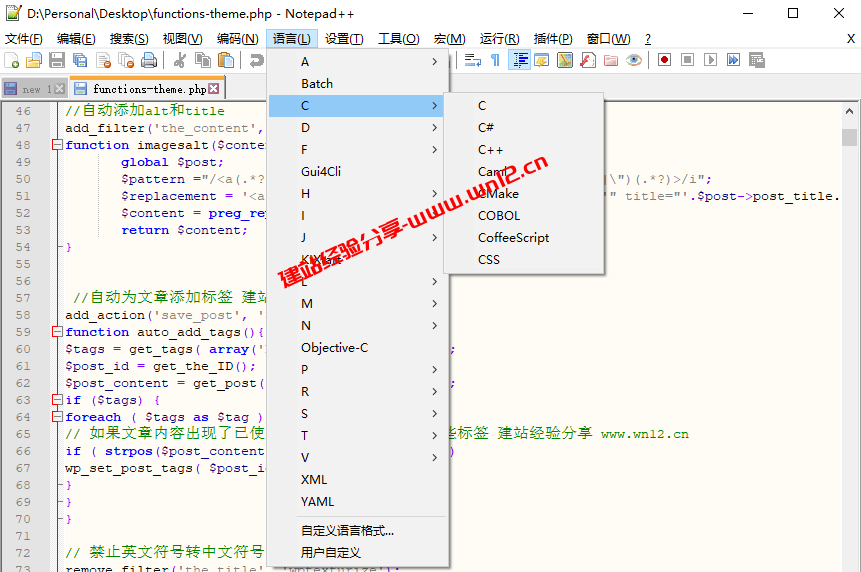Screen dimensions: 861x572
Task: Choose C++ from the C submenu
Action: (x=524, y=150)
